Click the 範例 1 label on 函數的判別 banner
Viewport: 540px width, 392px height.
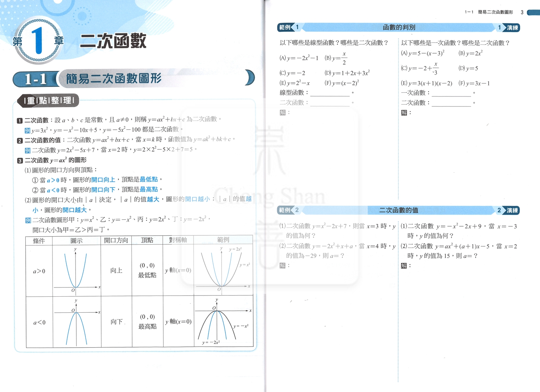pos(289,27)
